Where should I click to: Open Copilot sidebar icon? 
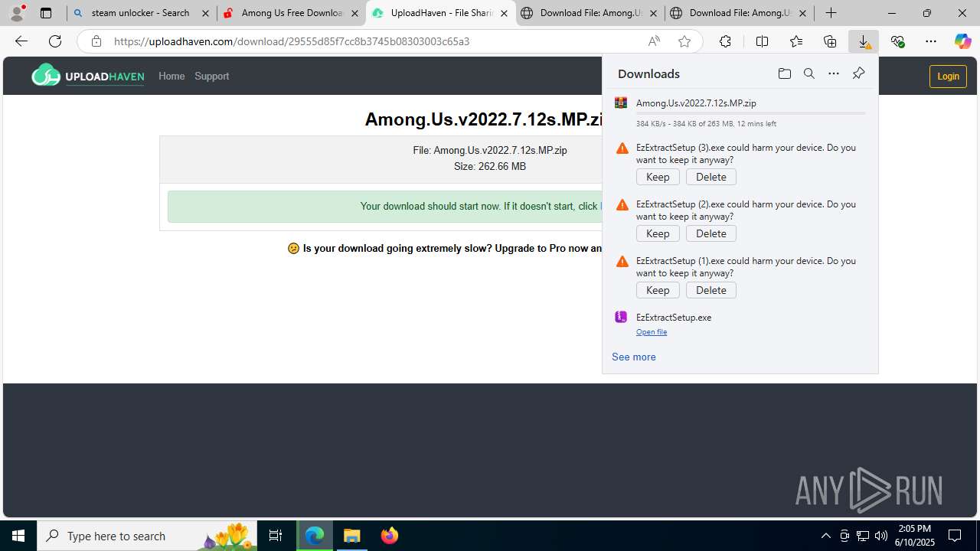tap(962, 41)
